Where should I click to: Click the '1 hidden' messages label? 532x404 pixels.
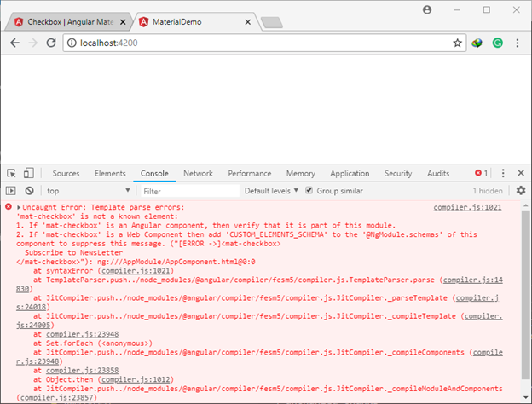point(488,191)
